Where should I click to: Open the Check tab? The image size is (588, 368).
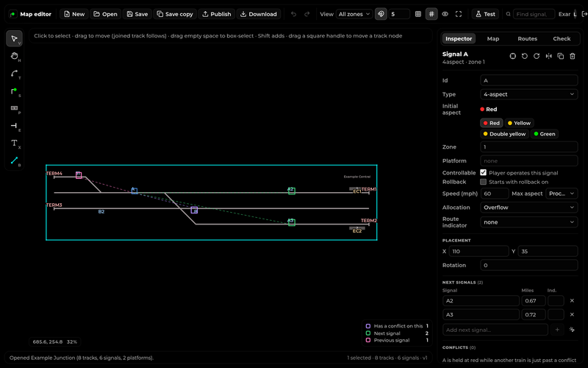tap(562, 39)
